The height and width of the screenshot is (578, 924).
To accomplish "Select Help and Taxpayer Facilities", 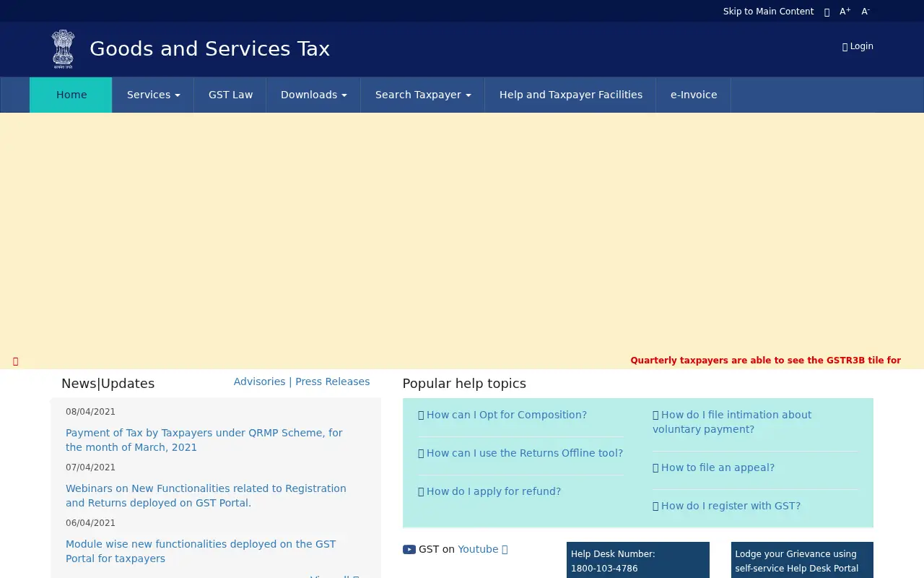I will click(570, 95).
